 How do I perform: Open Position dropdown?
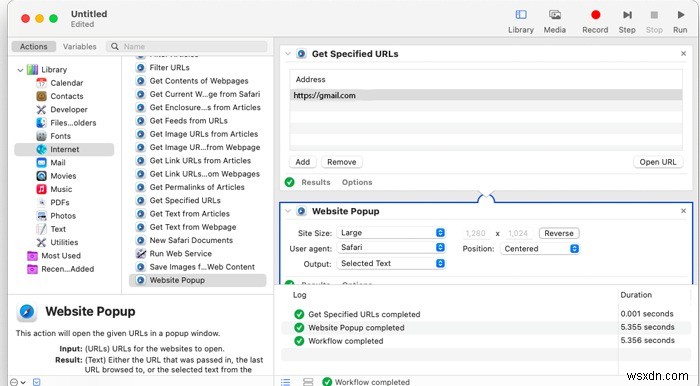pyautogui.click(x=540, y=249)
